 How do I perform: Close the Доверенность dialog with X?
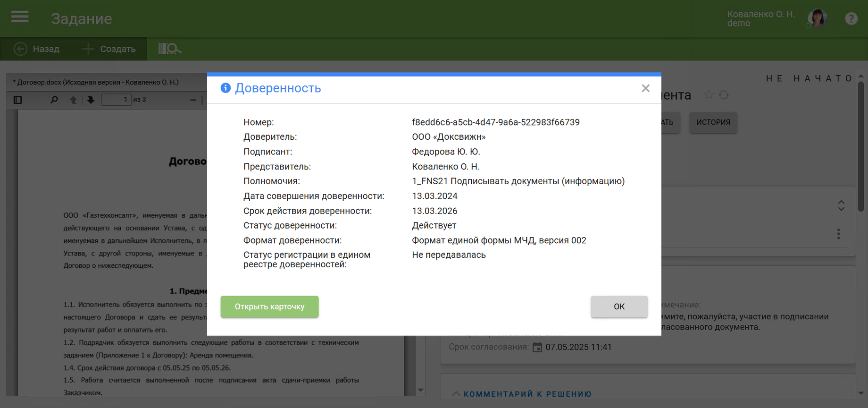point(645,88)
